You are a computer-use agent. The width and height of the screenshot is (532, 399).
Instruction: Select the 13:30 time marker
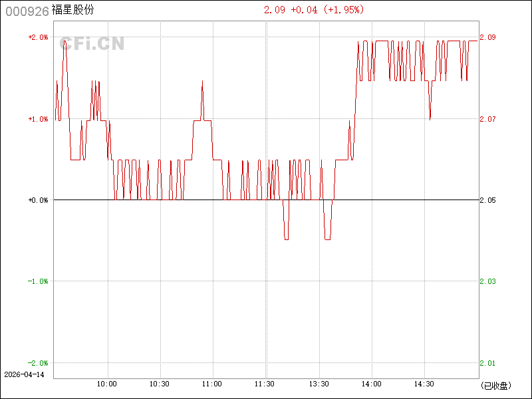coord(319,384)
